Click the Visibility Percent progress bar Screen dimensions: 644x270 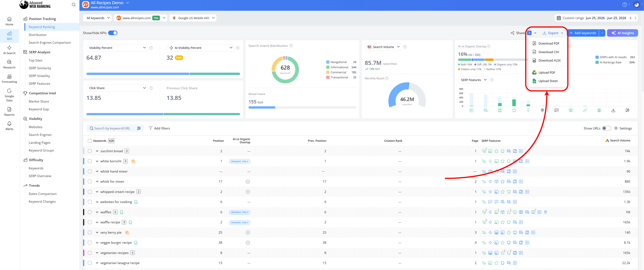[x=163, y=74]
